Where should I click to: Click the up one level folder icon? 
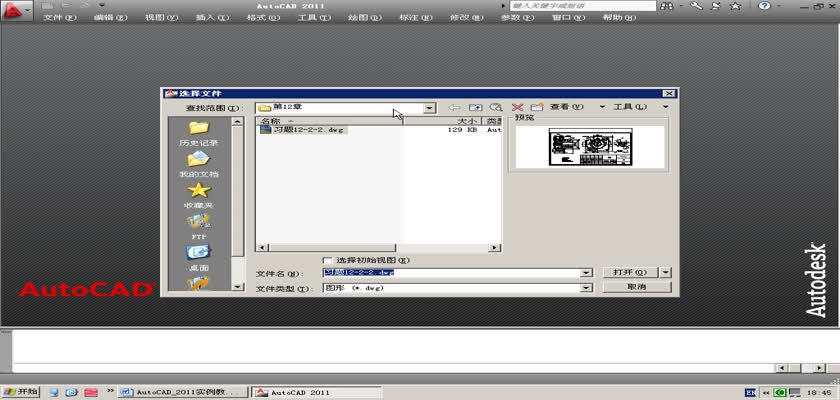click(x=475, y=108)
